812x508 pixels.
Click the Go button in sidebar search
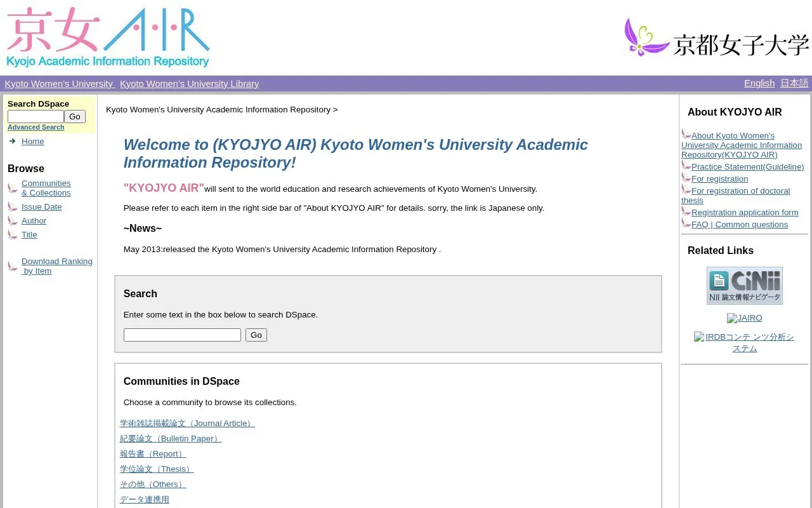pos(75,117)
